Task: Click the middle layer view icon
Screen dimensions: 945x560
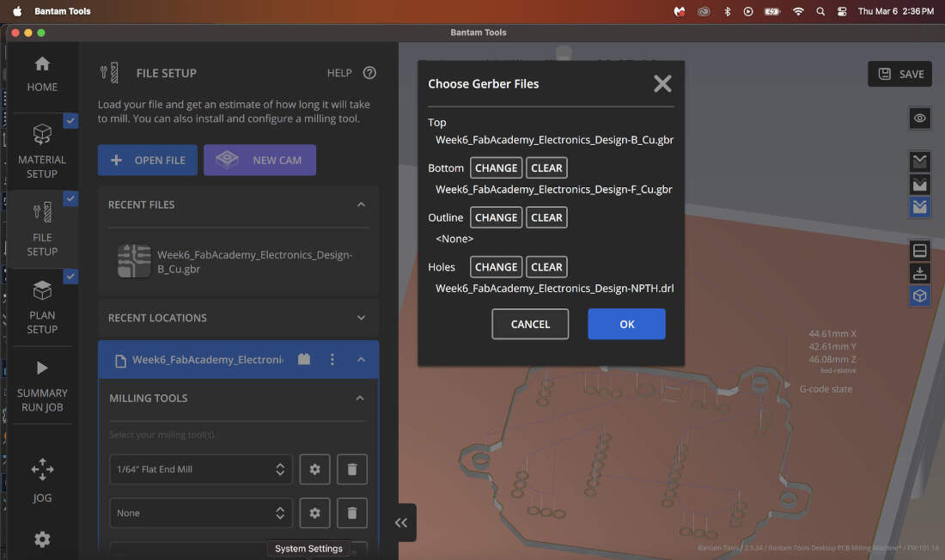Action: [x=920, y=185]
